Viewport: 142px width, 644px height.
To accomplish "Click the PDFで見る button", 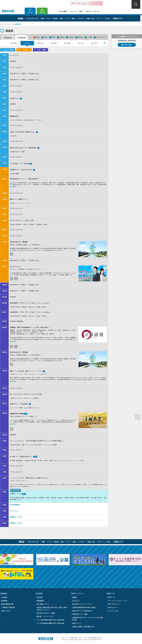I will (127, 45).
